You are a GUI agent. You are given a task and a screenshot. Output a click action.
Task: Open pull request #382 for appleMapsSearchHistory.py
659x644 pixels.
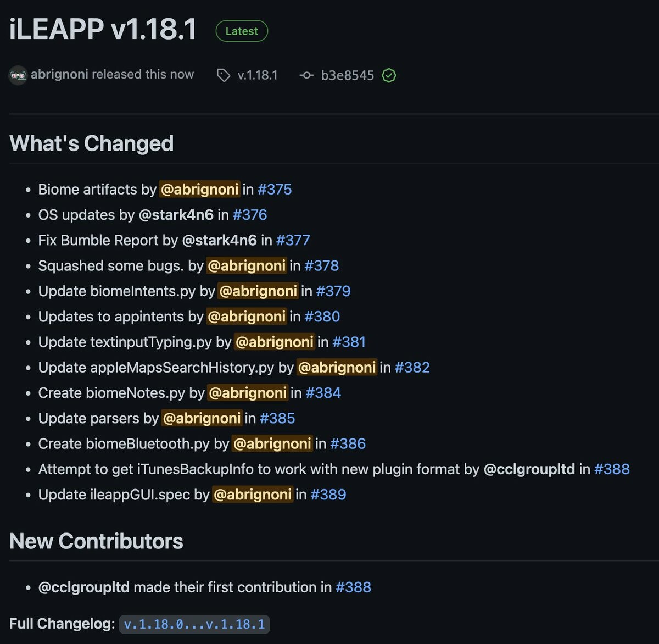pyautogui.click(x=412, y=368)
